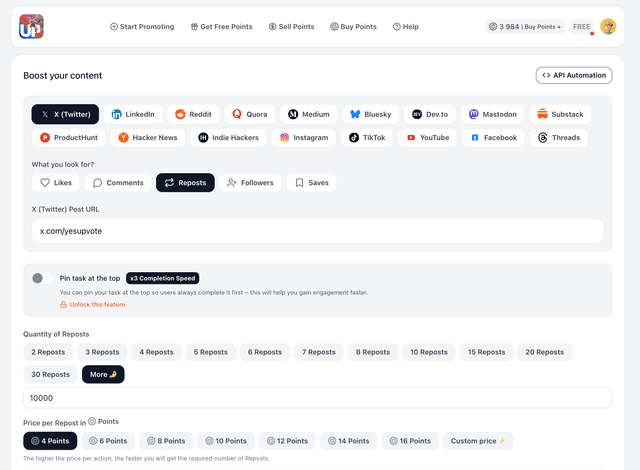Select the 16 Points price option
640x470 pixels.
coord(410,441)
